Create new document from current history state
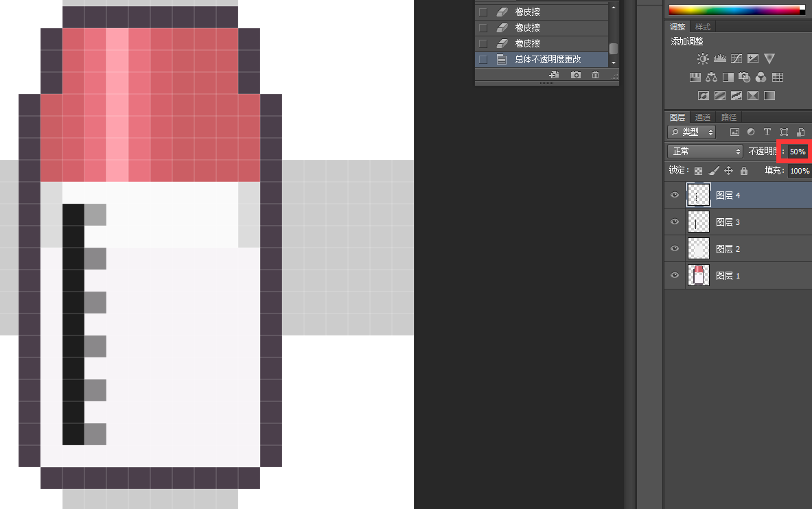This screenshot has width=812, height=509. tap(554, 75)
